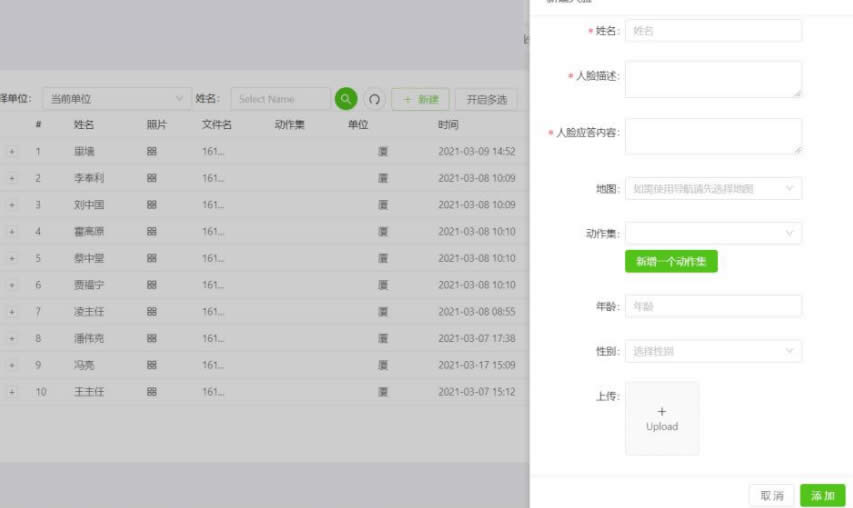Click the circular refresh icon
853x508 pixels.
pyautogui.click(x=375, y=99)
